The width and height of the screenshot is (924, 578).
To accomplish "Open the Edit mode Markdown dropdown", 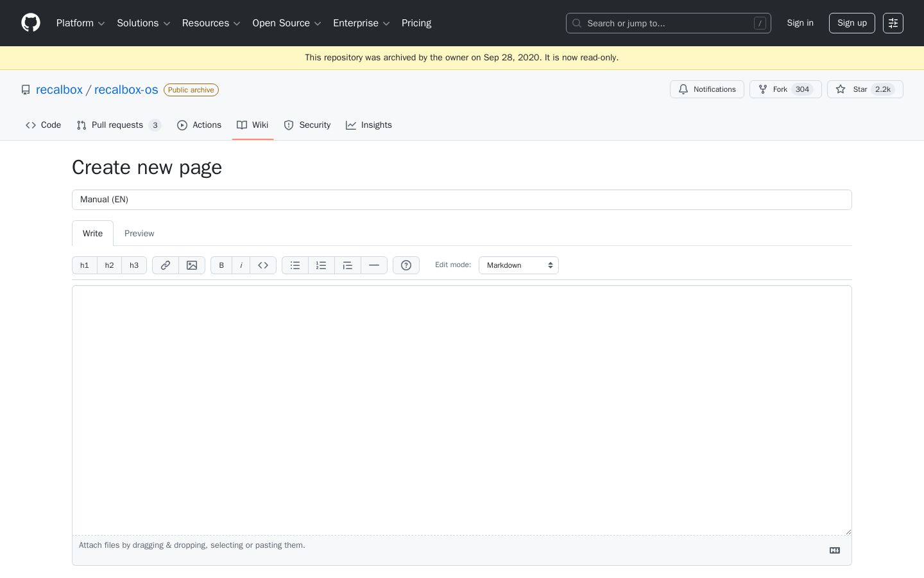I will click(518, 265).
